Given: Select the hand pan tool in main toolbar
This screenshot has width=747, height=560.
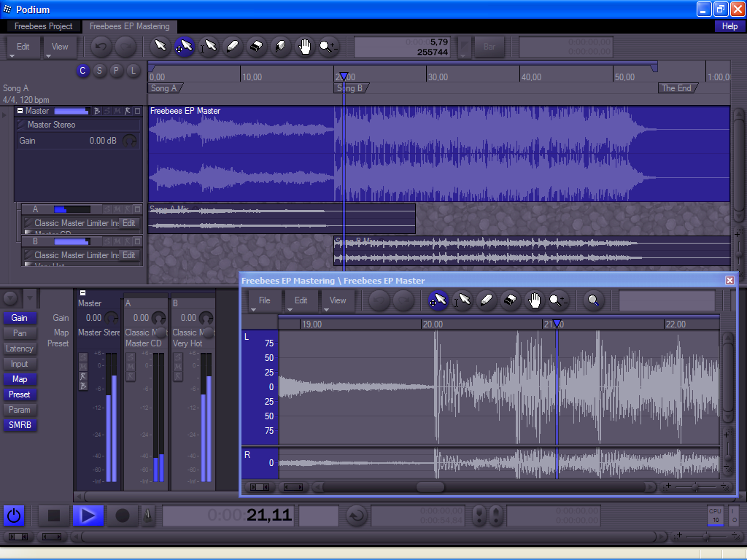Looking at the screenshot, I should pyautogui.click(x=304, y=46).
